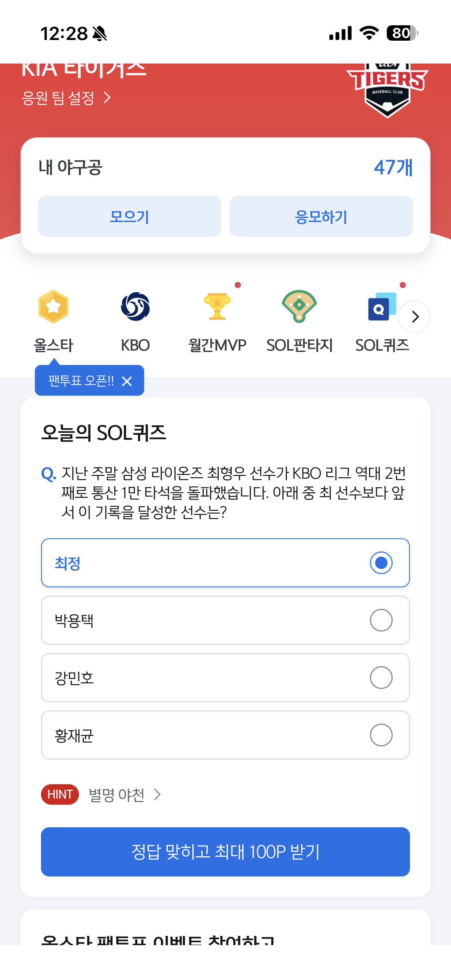Select the 강민호 answer option
Image resolution: width=451 pixels, height=980 pixels.
click(225, 678)
